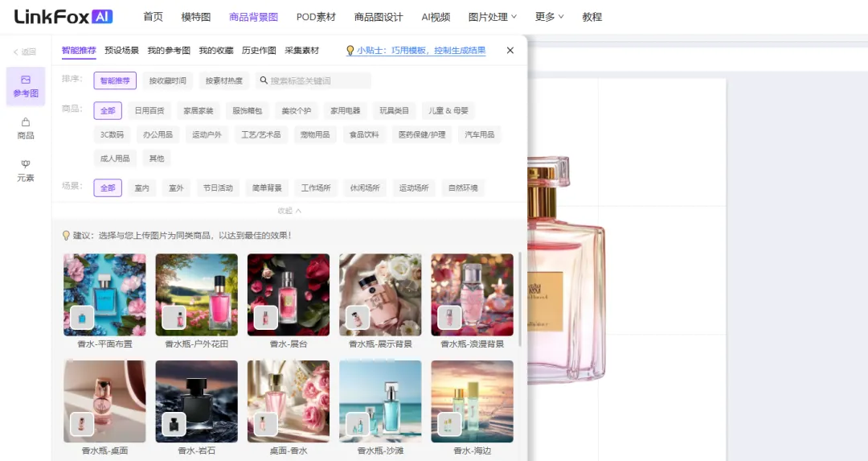This screenshot has height=461, width=868.
Task: Collapse filters with the 收起 chevron
Action: coord(289,211)
